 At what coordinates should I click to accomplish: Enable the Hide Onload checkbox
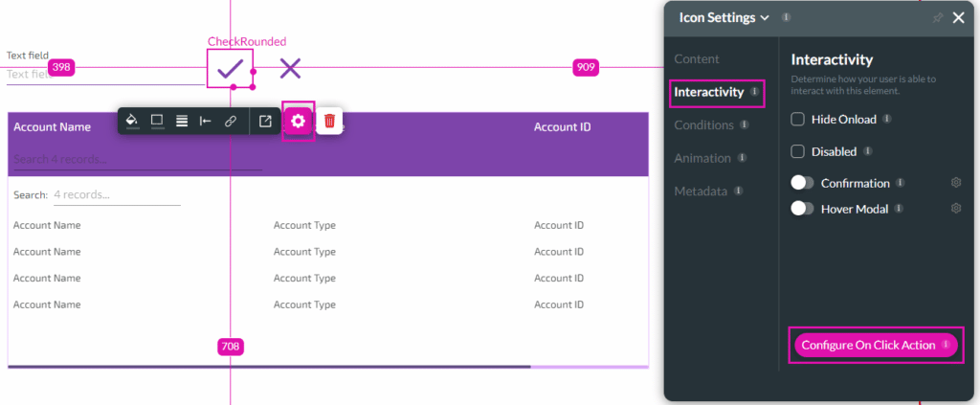click(798, 119)
